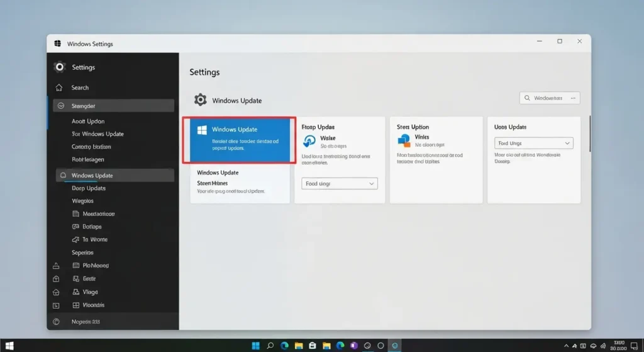Image resolution: width=644 pixels, height=352 pixels.
Task: Select Windows Update in the sidebar
Action: tap(114, 175)
